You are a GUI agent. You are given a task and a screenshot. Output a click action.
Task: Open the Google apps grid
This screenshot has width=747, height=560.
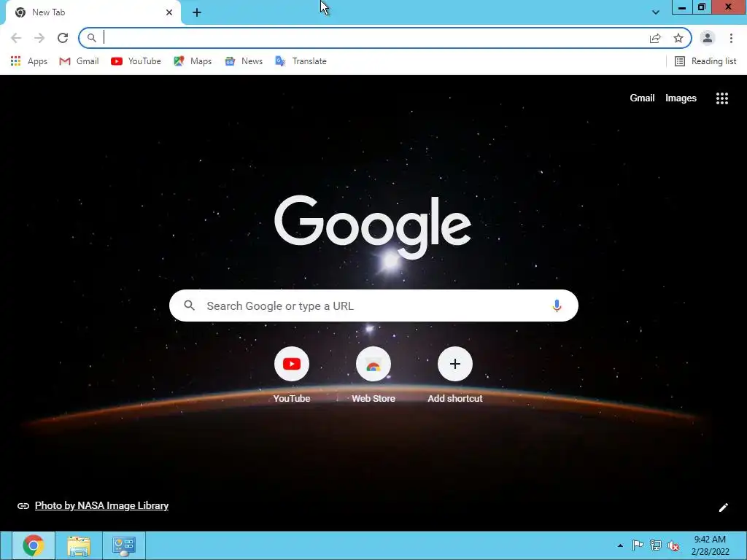[x=721, y=98]
